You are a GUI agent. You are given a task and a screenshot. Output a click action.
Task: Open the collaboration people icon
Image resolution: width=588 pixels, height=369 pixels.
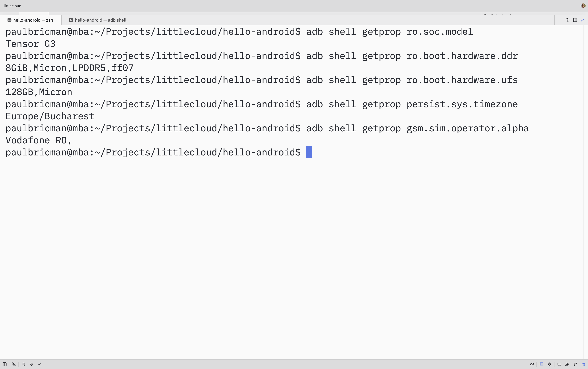click(x=567, y=364)
